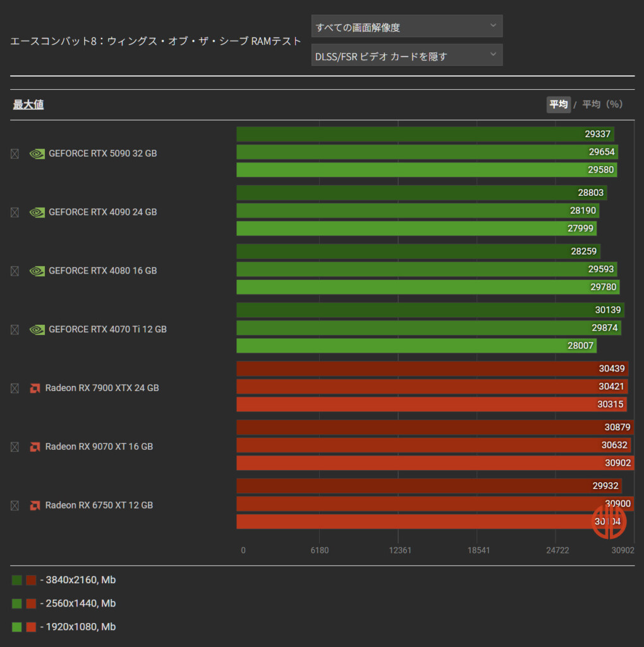Click the RTX 5090 bar showing 29580
The image size is (644, 647).
427,169
